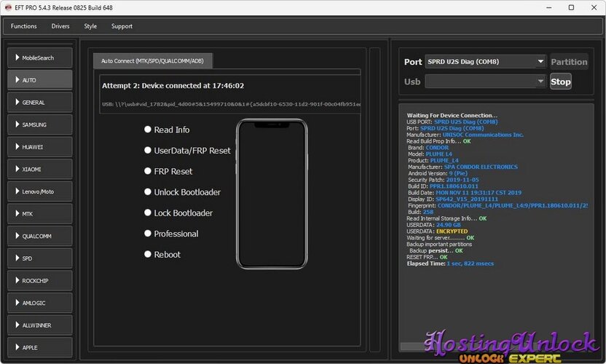Click the SAMSUNG section arrow icon
Viewport: 606px width, 364px height.
[17, 124]
